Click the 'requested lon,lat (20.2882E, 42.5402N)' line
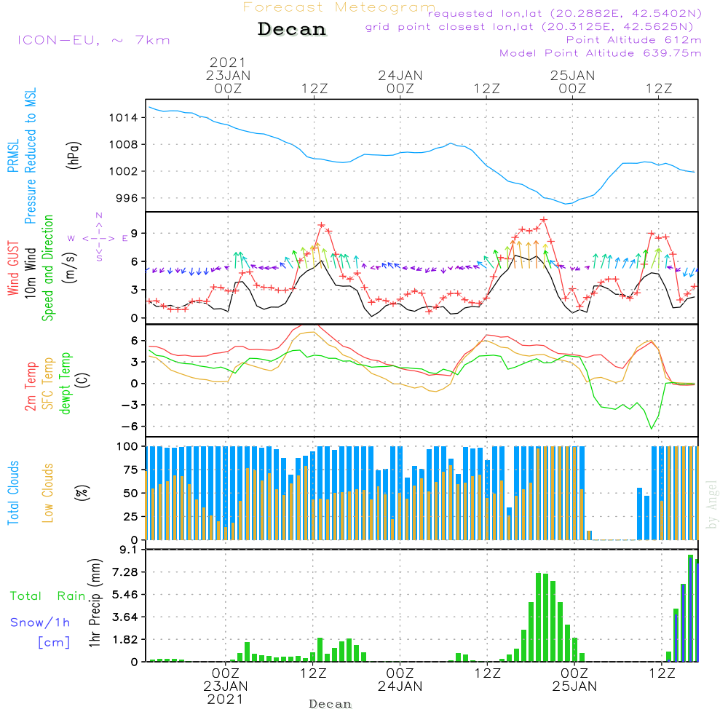Viewport: 728px width, 728px height. pyautogui.click(x=565, y=13)
